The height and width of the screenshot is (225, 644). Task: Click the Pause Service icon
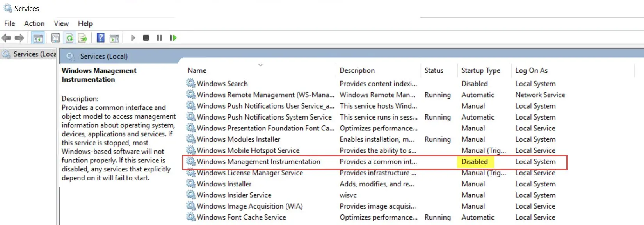point(159,38)
